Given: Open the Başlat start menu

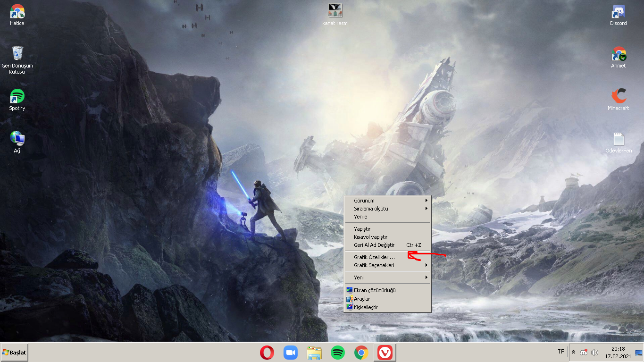Looking at the screenshot, I should 14,353.
